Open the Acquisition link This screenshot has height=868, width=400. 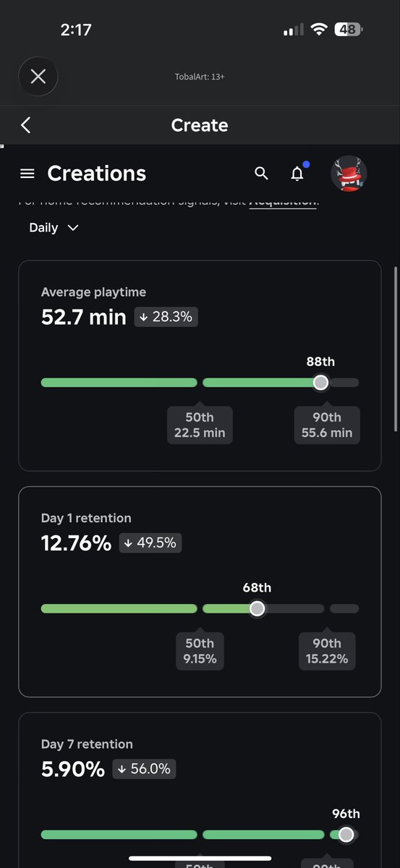[x=282, y=203]
